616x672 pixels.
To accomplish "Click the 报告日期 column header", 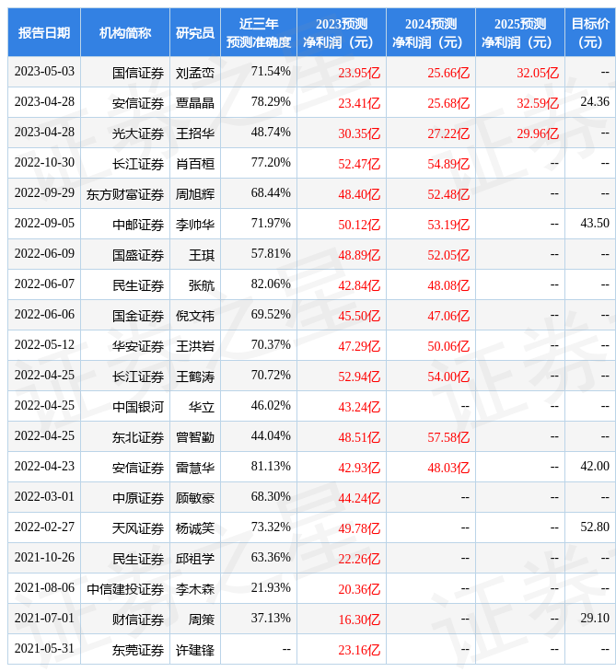I will (44, 32).
